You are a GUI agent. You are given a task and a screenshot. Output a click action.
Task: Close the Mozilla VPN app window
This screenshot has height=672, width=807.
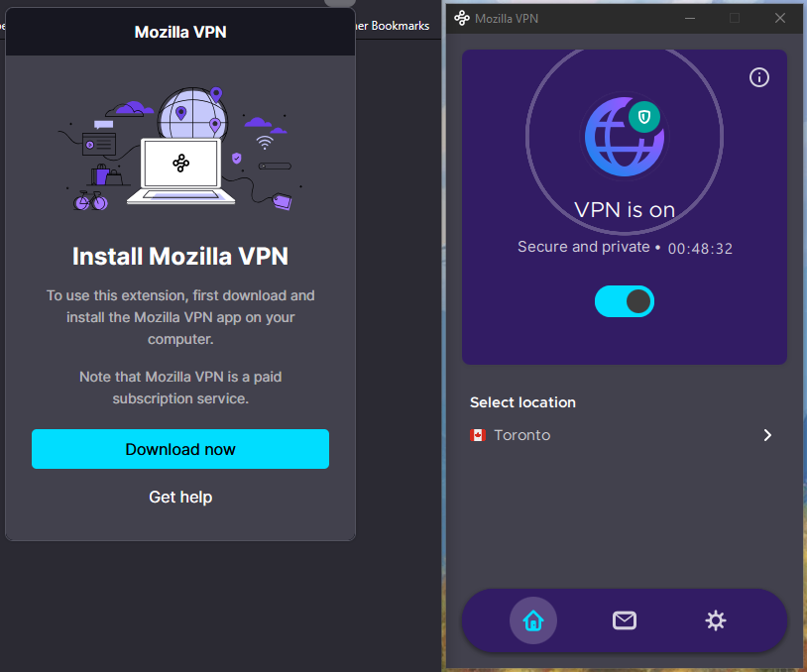(x=780, y=18)
